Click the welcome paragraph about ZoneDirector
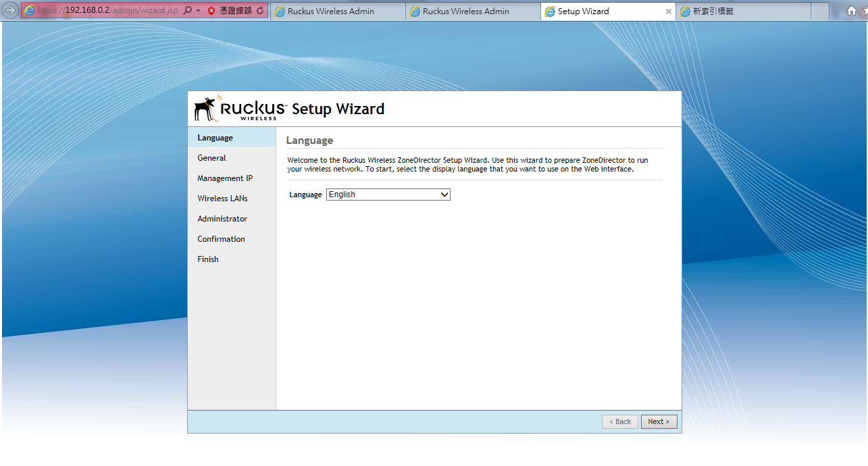 coord(467,165)
